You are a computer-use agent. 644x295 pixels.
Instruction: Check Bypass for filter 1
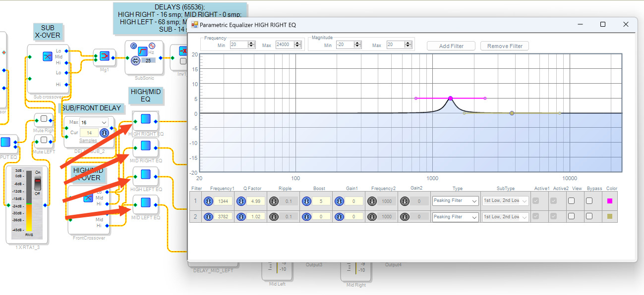(x=589, y=201)
